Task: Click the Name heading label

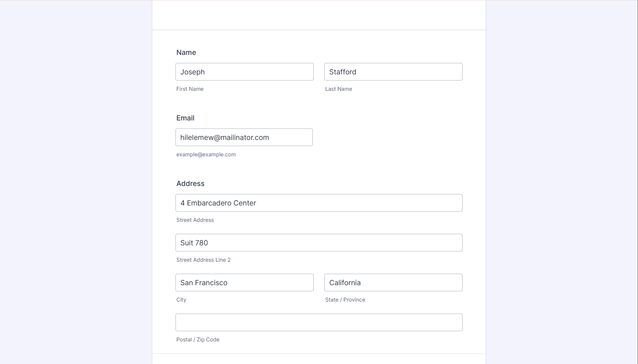Action: (x=186, y=52)
